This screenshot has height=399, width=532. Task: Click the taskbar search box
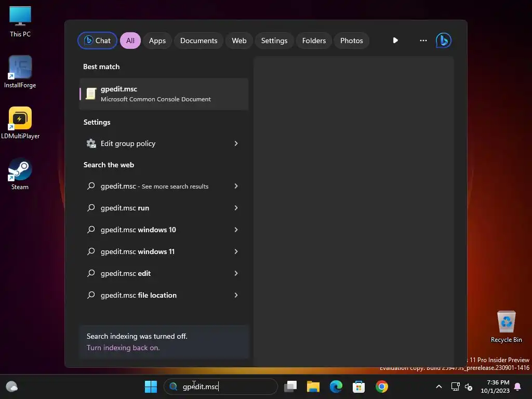pyautogui.click(x=221, y=387)
